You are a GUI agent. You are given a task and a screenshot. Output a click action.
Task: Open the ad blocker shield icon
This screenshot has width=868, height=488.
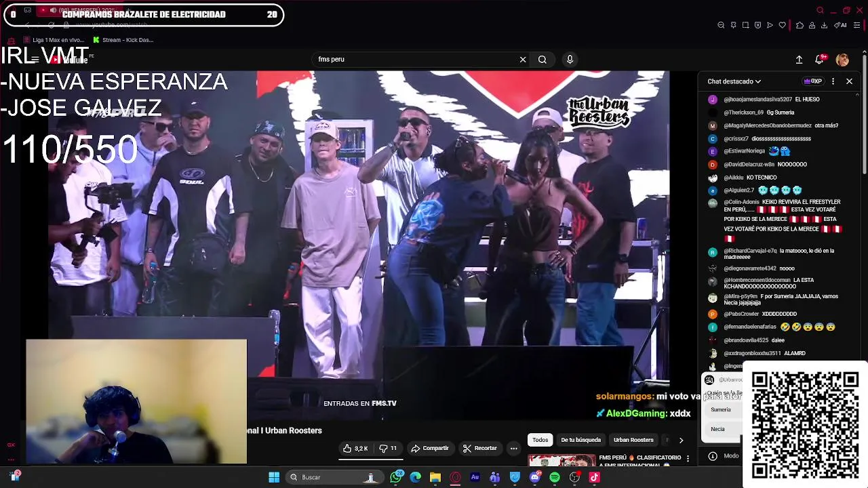click(757, 25)
